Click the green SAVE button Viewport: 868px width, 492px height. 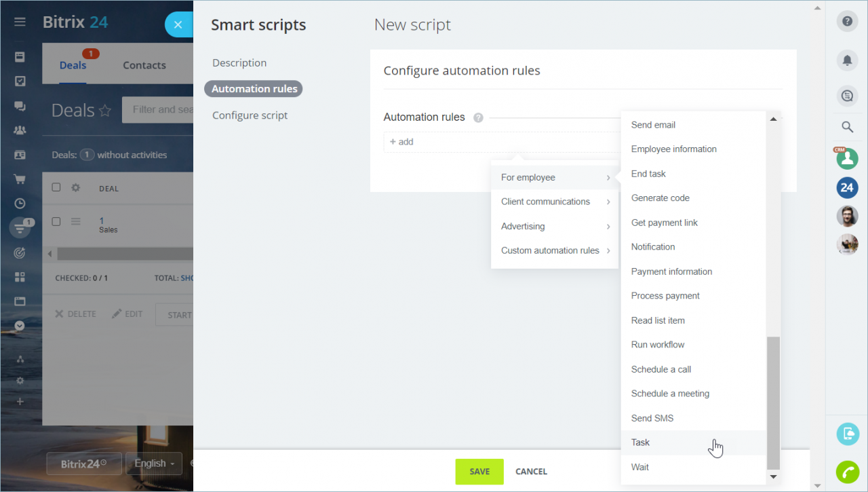point(479,472)
